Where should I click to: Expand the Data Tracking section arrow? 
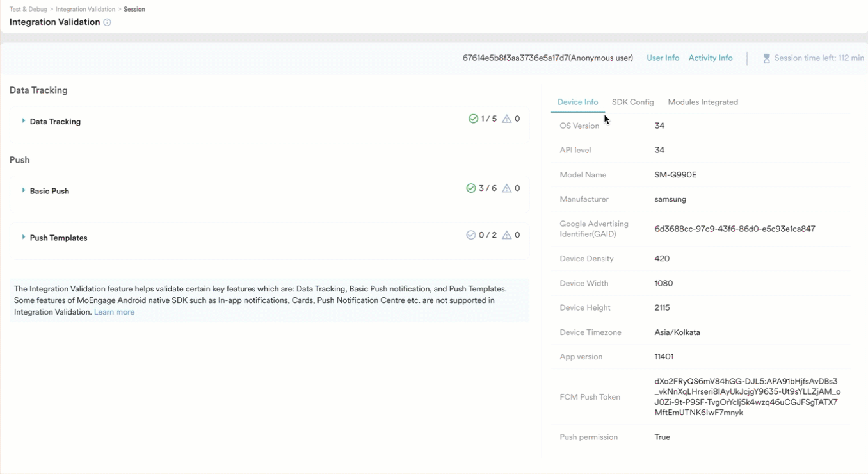coord(24,121)
